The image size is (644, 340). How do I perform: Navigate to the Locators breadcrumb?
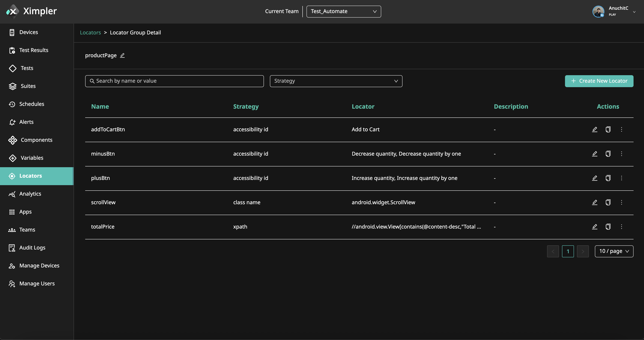coord(90,32)
